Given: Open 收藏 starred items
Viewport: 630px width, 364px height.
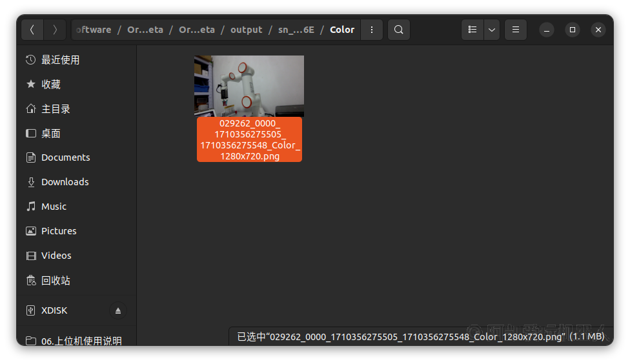Looking at the screenshot, I should click(x=50, y=85).
